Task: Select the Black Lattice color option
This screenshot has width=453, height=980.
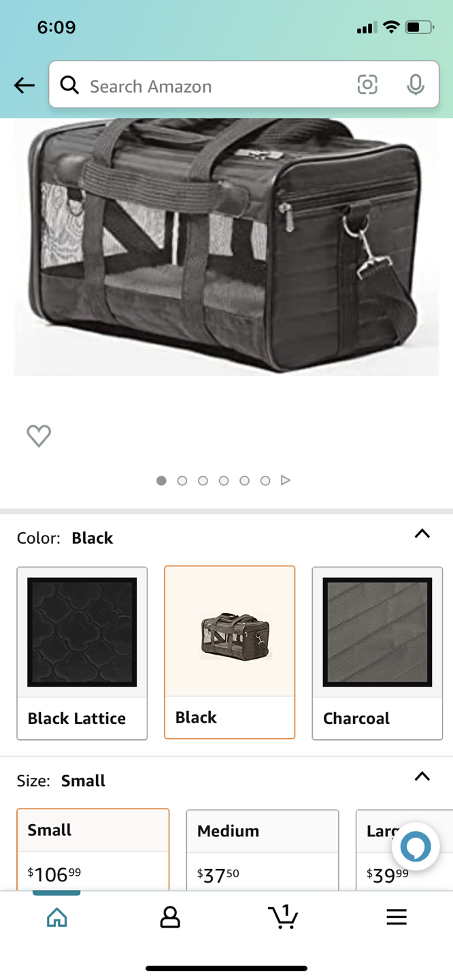Action: [x=82, y=653]
